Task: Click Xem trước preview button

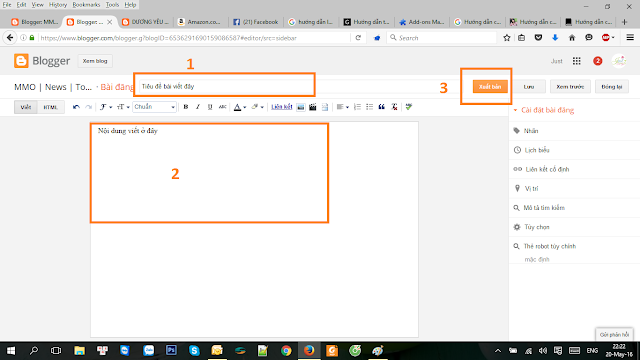Action: [570, 87]
